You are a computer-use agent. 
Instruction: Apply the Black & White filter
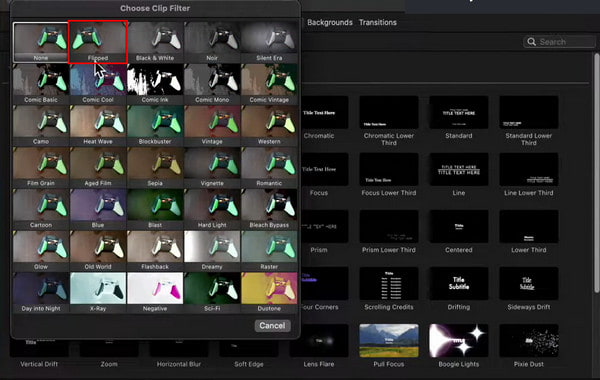click(x=155, y=42)
